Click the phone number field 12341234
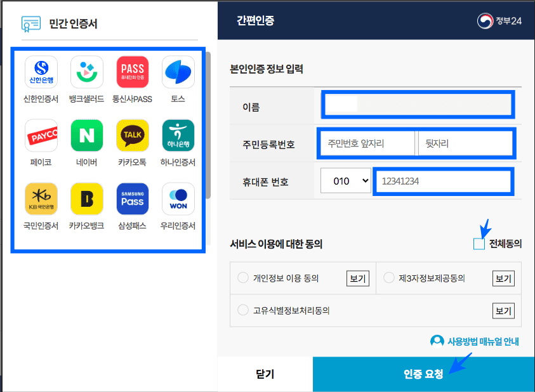 [x=443, y=181]
